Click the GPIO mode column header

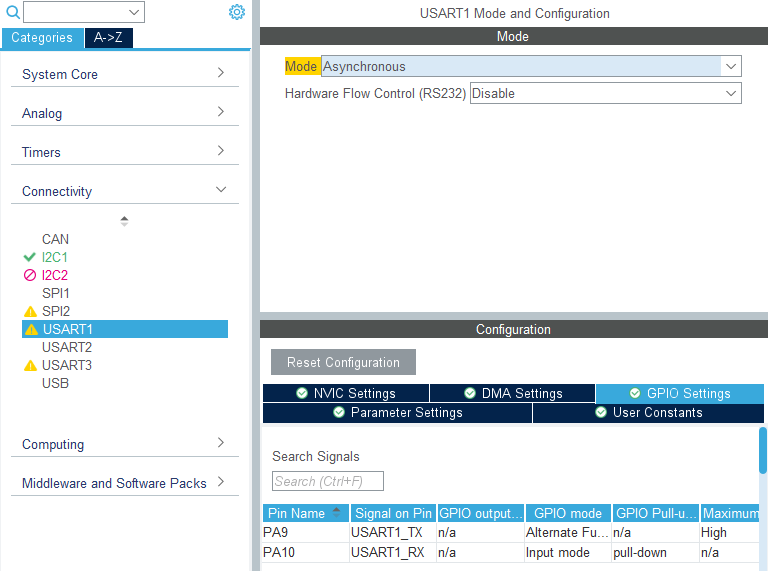(x=568, y=513)
